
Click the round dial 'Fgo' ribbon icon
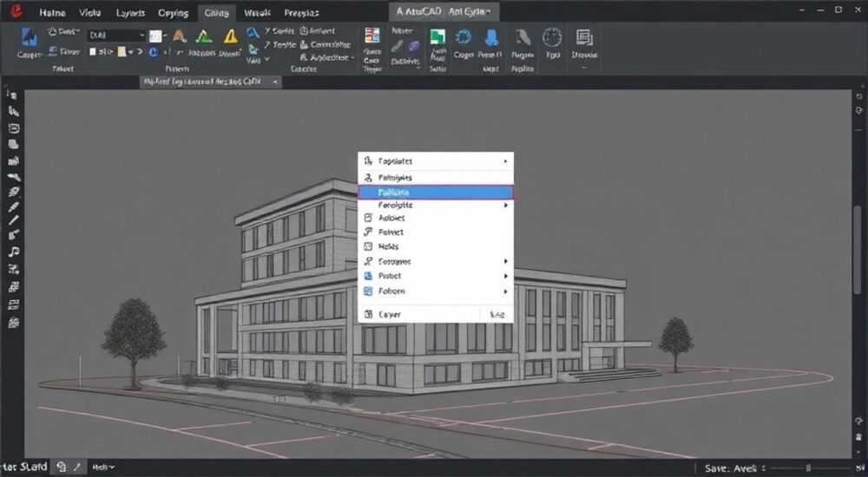[552, 37]
